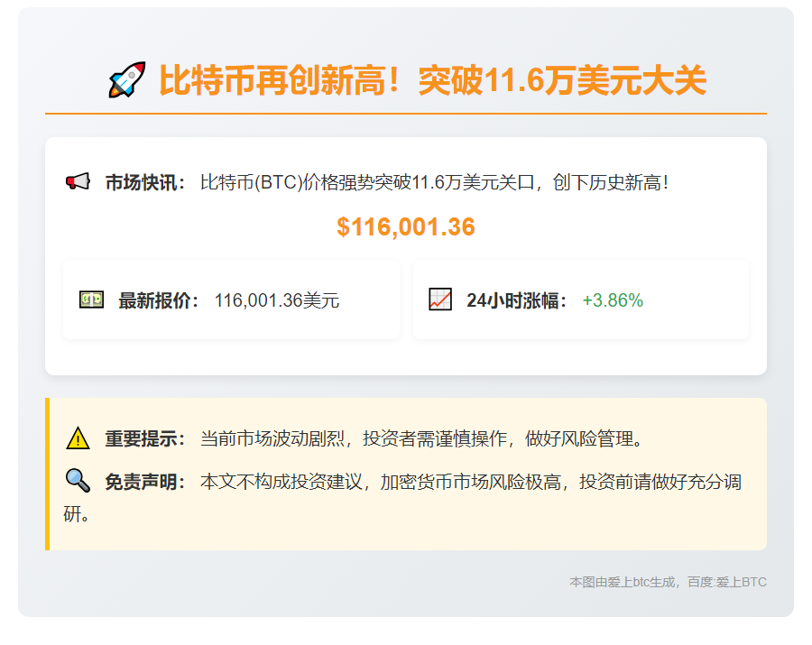Viewport: 812px width, 645px height.
Task: Click the checkered flag inside the chart icon
Action: pyautogui.click(x=440, y=299)
